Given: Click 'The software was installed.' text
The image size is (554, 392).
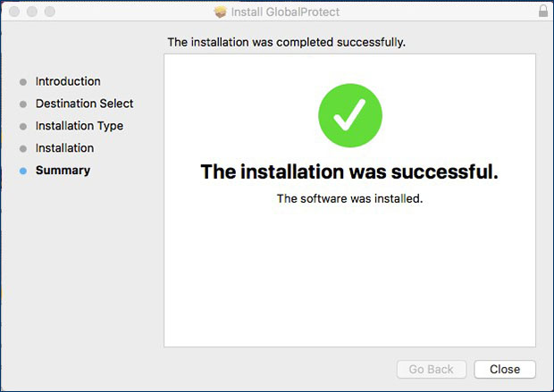Looking at the screenshot, I should tap(349, 198).
